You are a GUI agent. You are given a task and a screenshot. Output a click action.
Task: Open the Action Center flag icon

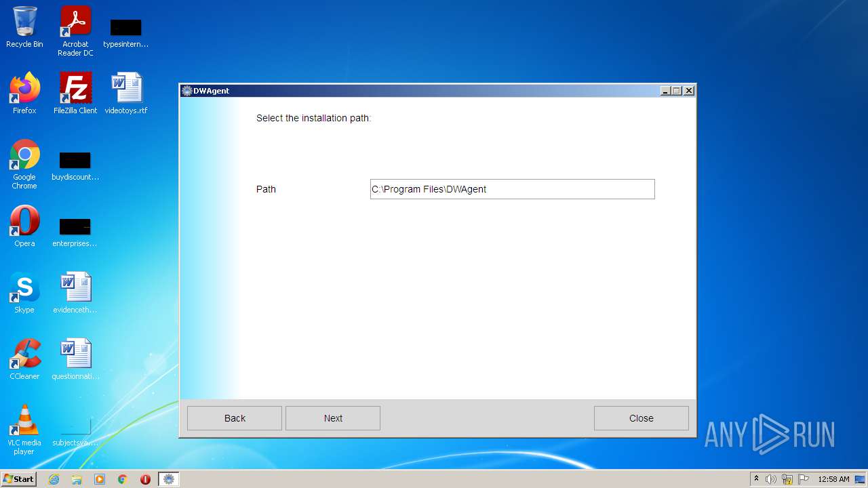coord(804,479)
